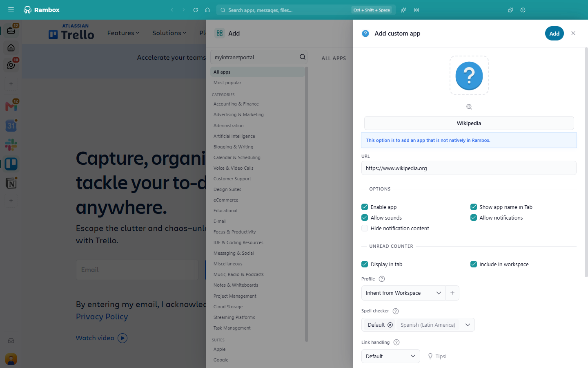Toggle Display in tab checkbox
The width and height of the screenshot is (588, 368).
[365, 264]
